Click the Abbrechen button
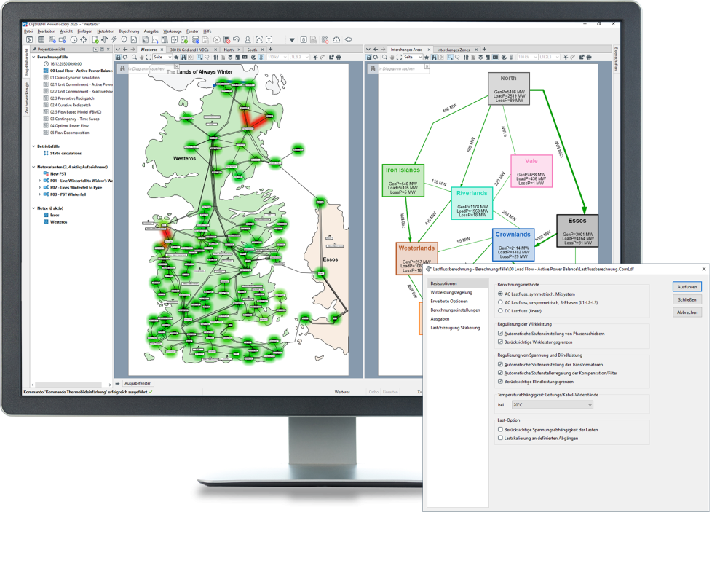Screen dimensions: 728x574 687,312
